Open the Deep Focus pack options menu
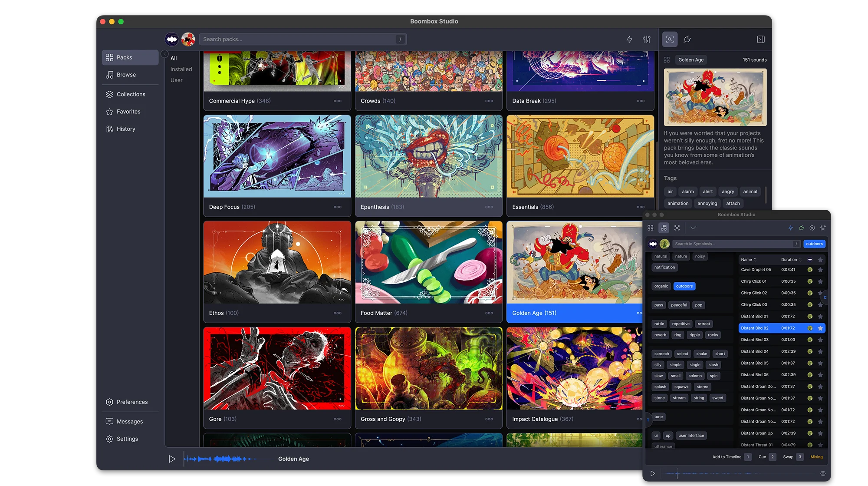 click(x=338, y=207)
